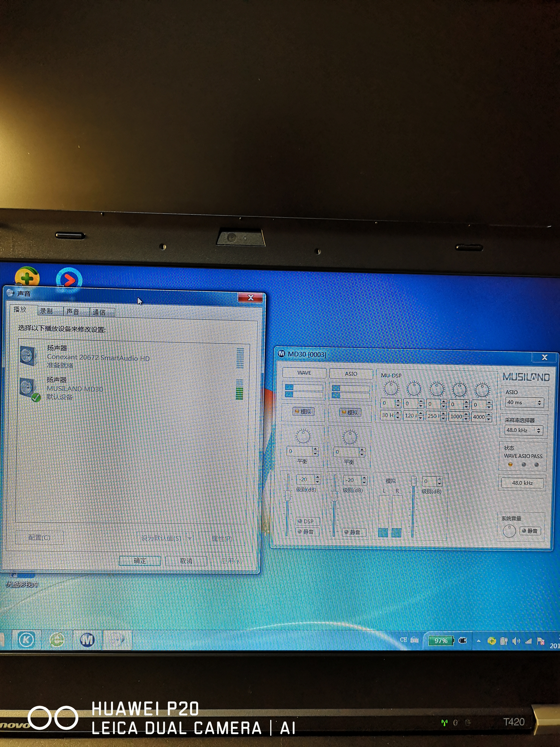
Task: Mute the WAVE channel
Action: click(307, 532)
